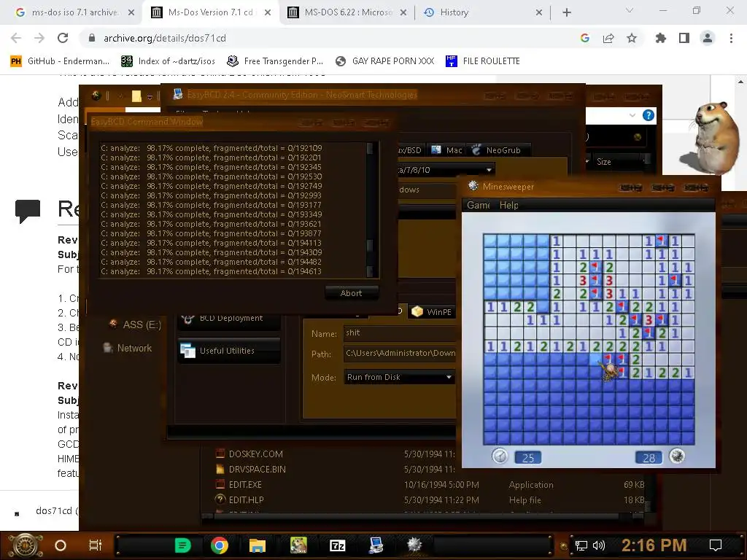Click the WinPE cube icon
Screen dimensions: 747x560
click(x=417, y=311)
